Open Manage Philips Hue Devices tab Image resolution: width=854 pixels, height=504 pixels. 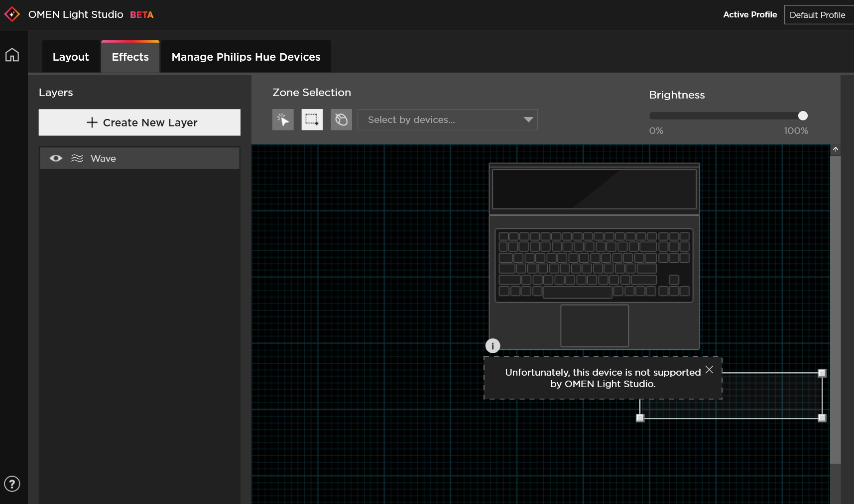point(246,57)
